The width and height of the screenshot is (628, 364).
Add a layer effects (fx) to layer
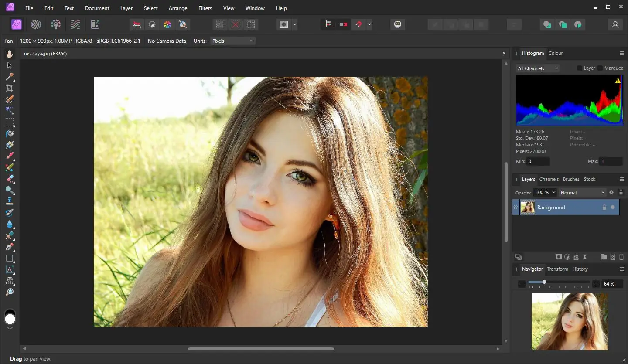tap(576, 257)
